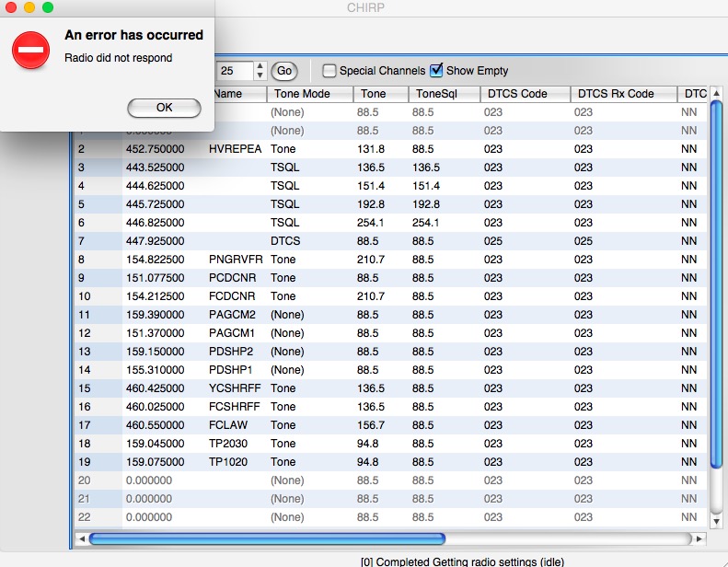728x567 pixels.
Task: Select frequency cell 452.750000
Action: click(x=155, y=149)
